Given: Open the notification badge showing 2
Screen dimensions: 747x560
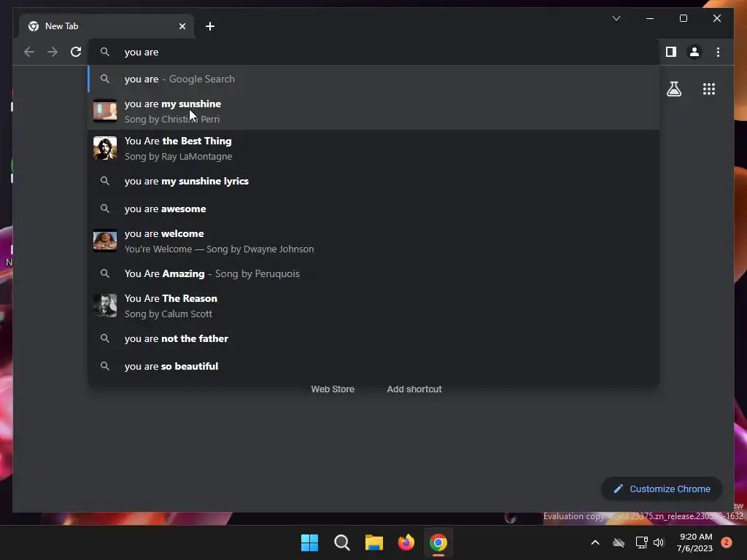Looking at the screenshot, I should coord(727,542).
